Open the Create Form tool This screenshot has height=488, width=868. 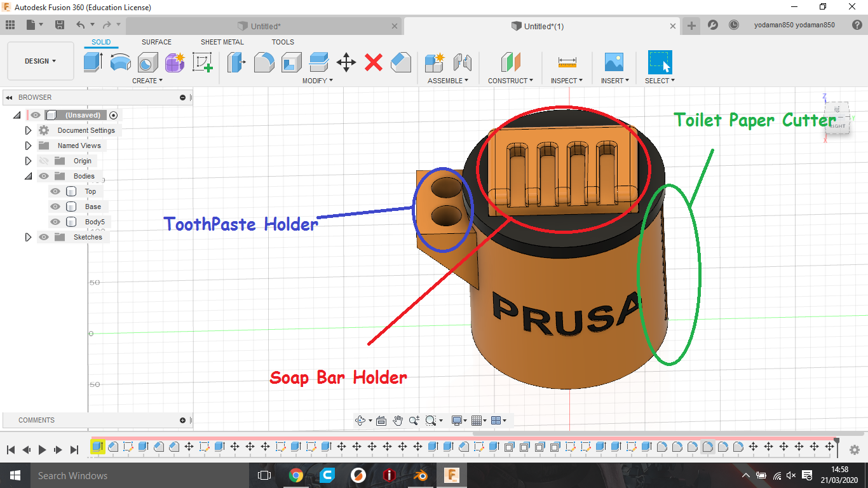point(175,62)
